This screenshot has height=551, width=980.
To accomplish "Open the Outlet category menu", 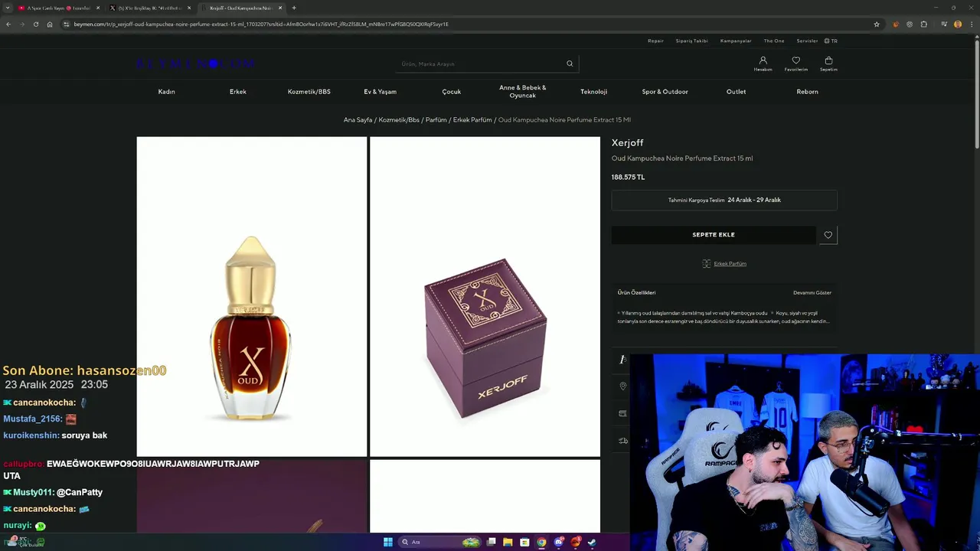I will point(737,92).
